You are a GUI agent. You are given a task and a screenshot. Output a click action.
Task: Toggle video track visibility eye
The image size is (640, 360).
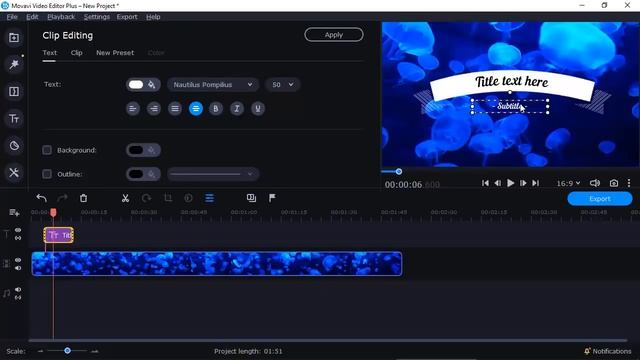[x=18, y=260]
